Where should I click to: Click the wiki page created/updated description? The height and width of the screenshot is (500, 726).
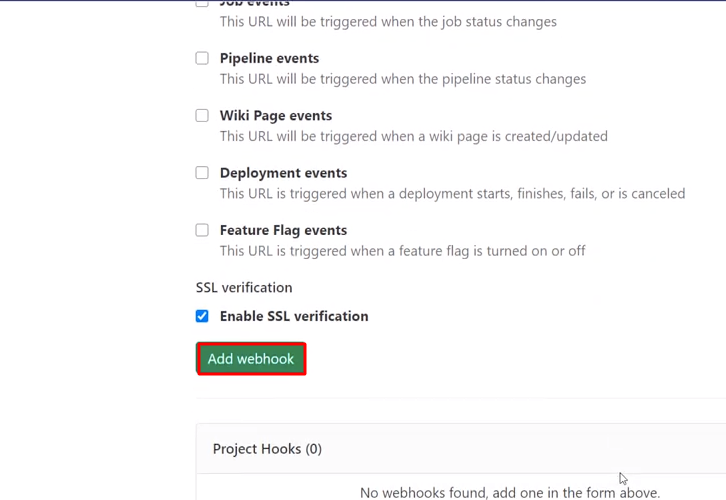coord(413,136)
